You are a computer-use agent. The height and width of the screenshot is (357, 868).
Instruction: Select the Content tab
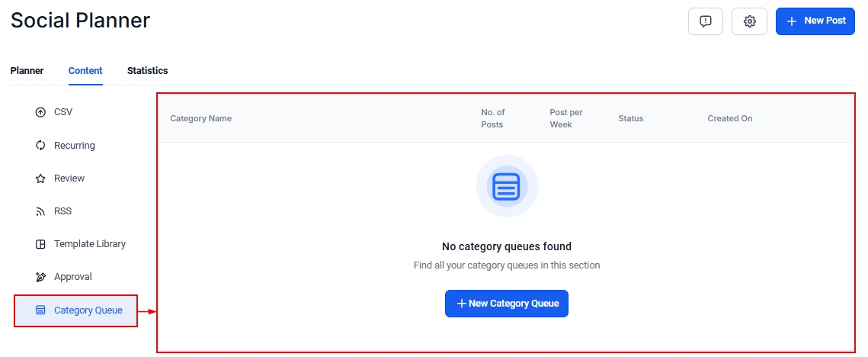85,71
